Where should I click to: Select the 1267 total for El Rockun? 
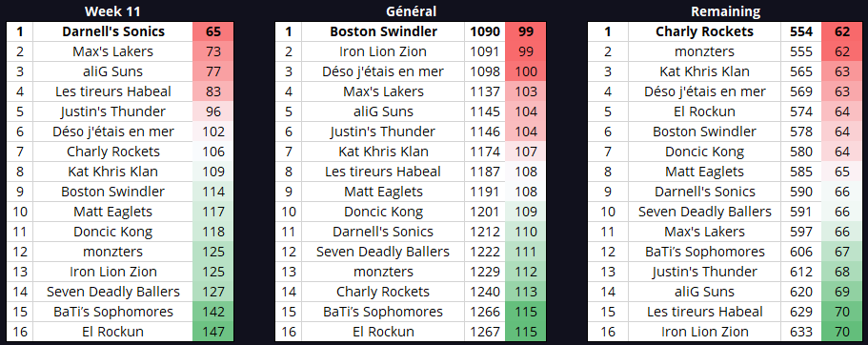(485, 332)
